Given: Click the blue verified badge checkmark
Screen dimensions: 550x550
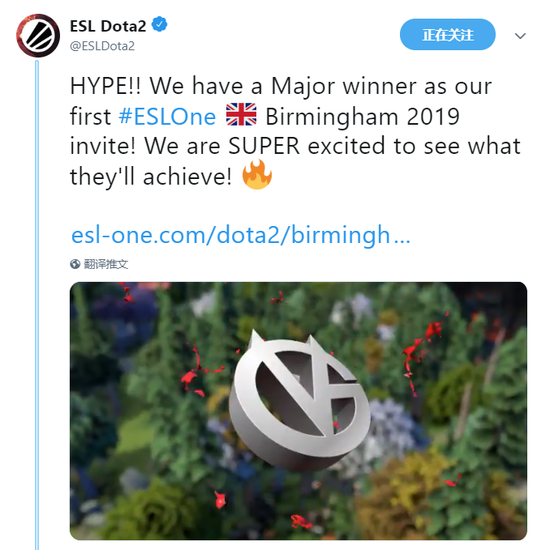Looking at the screenshot, I should [x=159, y=25].
